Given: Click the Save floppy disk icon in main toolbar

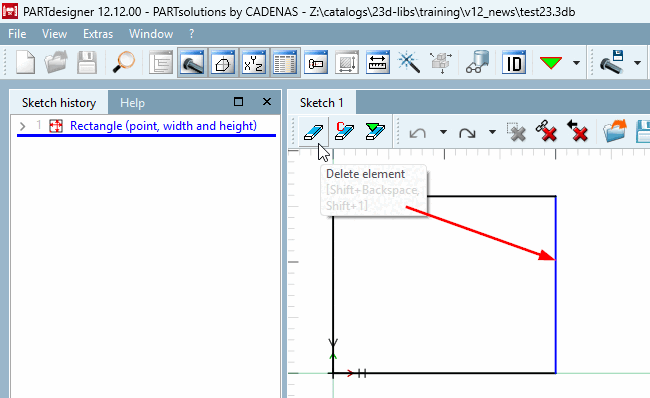Looking at the screenshot, I should 87,63.
